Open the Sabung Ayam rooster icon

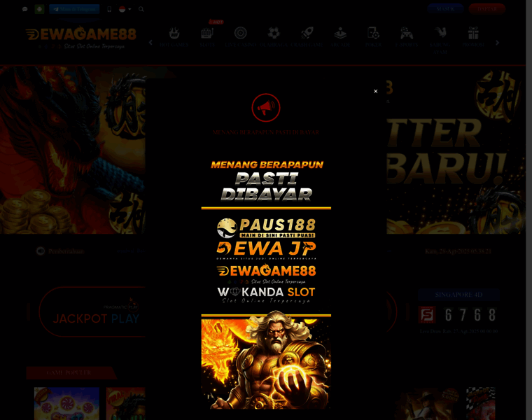pyautogui.click(x=440, y=33)
